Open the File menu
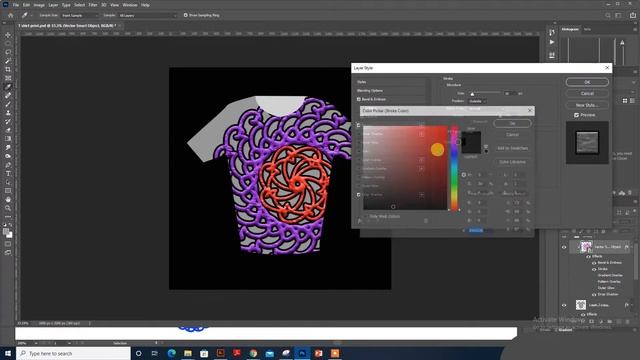The height and width of the screenshot is (360, 640). [x=16, y=5]
